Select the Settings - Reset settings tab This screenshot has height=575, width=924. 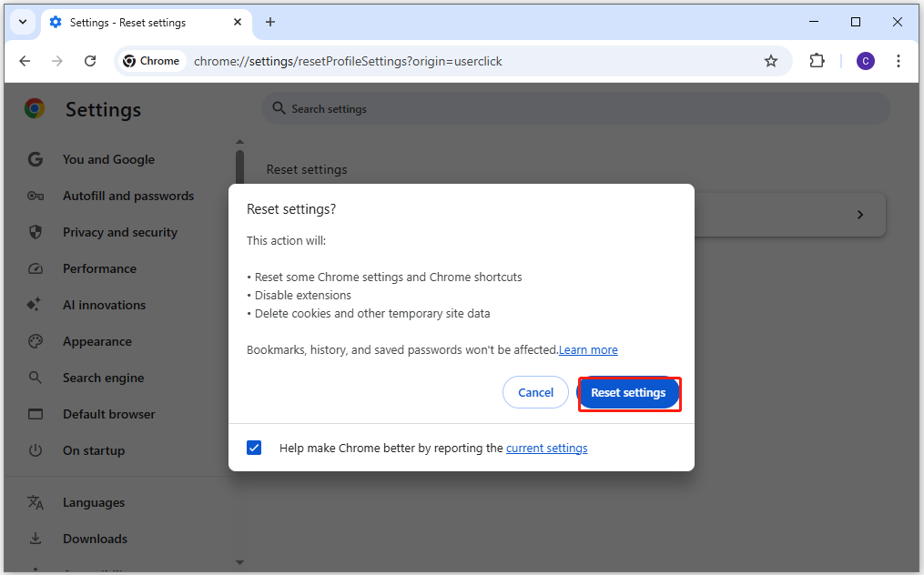tap(147, 23)
